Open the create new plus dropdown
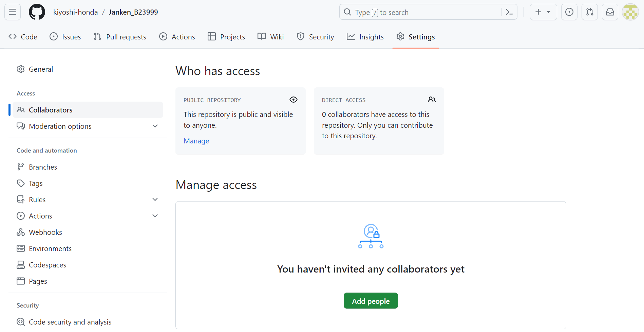Screen dimensions: 644x332 (x=543, y=12)
